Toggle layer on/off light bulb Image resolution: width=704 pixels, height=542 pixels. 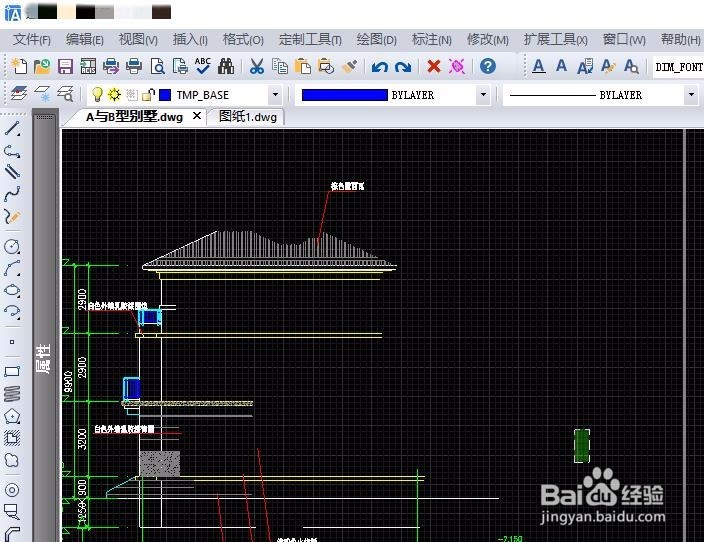(97, 94)
